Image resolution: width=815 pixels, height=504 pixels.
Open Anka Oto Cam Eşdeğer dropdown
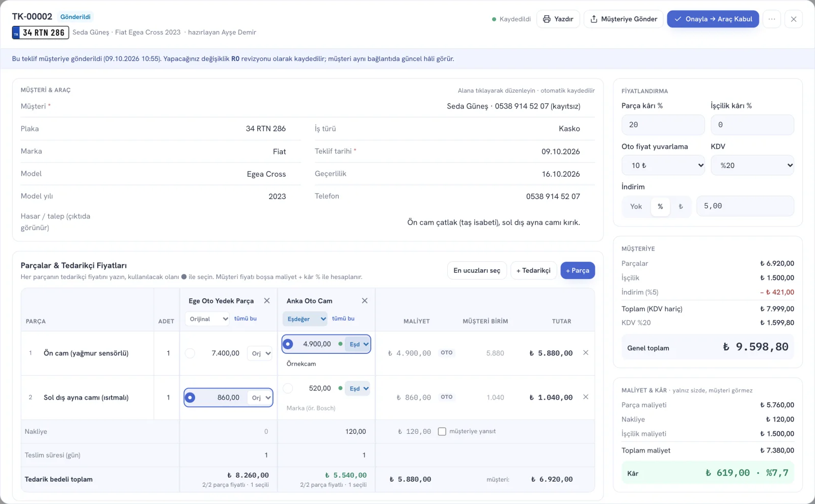(305, 319)
